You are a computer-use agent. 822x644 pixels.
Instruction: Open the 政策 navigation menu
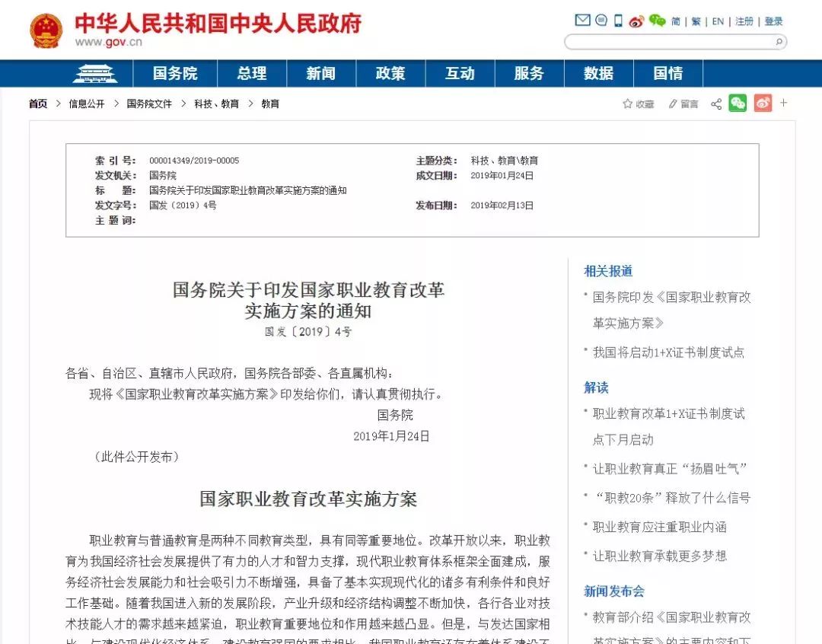point(390,73)
